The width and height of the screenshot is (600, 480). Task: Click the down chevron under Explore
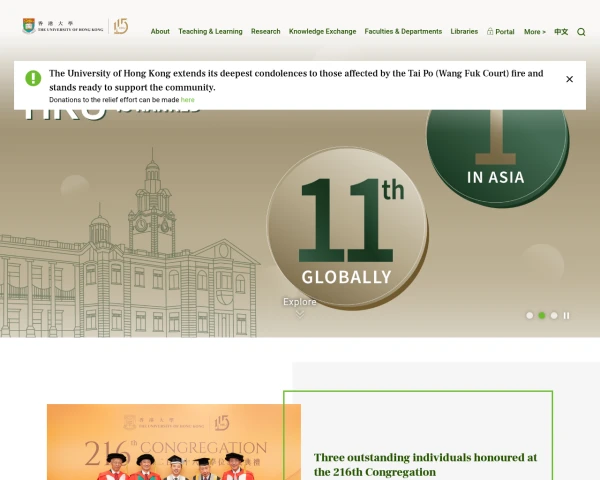(300, 314)
